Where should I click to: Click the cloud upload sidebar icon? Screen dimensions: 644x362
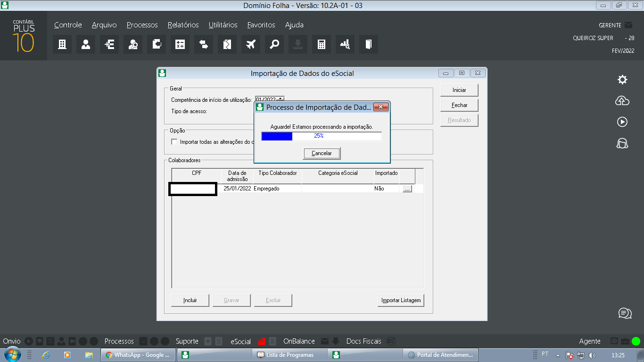[x=622, y=100]
